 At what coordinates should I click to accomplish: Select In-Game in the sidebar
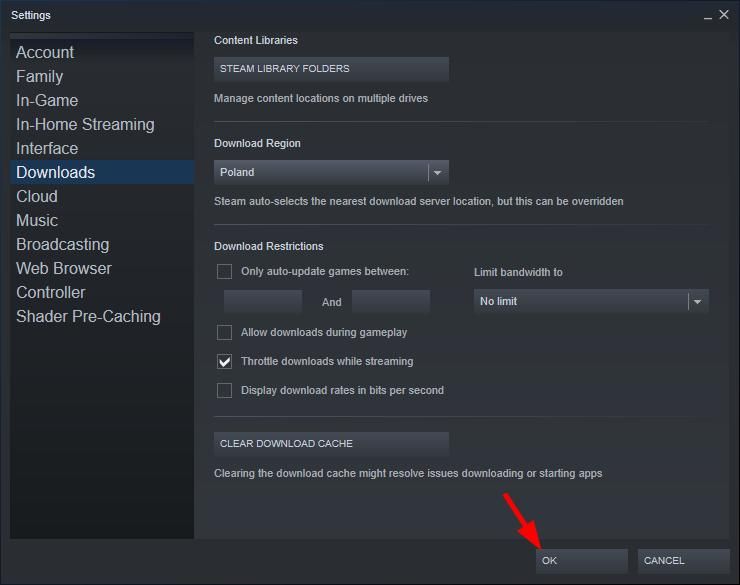[x=47, y=100]
